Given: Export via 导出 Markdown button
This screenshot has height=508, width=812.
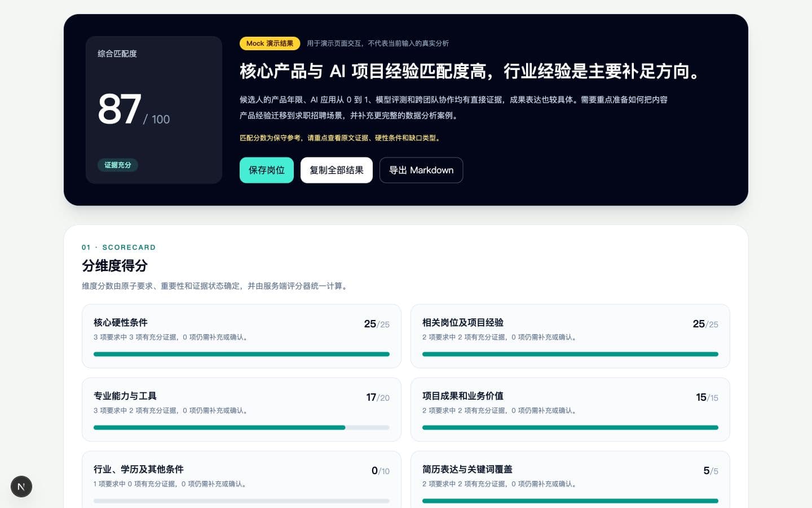Looking at the screenshot, I should pyautogui.click(x=421, y=170).
